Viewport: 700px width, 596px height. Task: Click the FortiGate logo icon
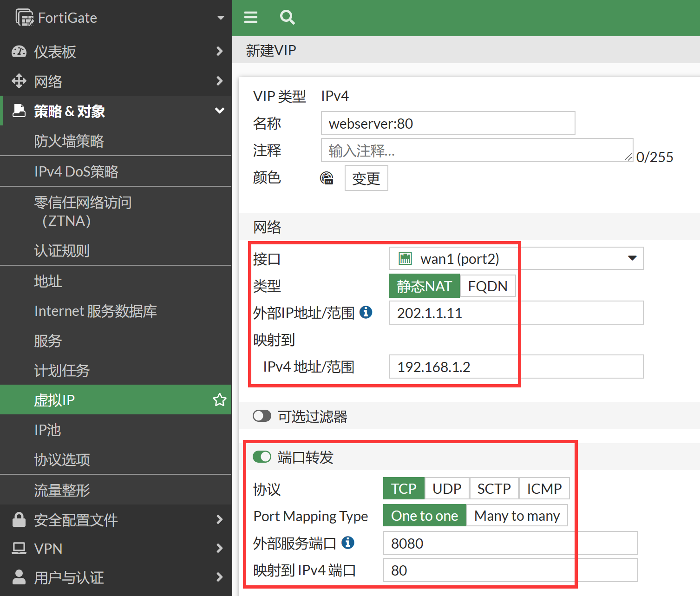pyautogui.click(x=24, y=18)
